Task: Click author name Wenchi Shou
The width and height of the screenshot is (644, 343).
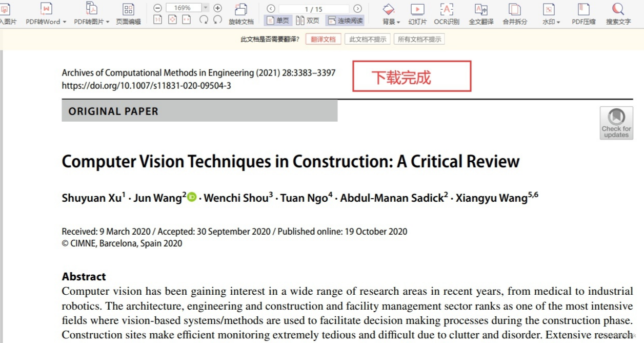Action: (x=236, y=198)
